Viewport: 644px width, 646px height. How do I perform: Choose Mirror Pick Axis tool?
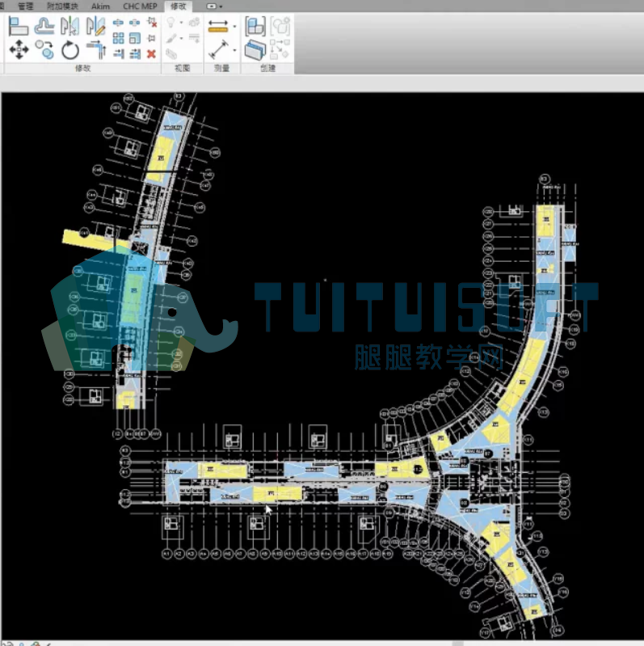tap(70, 26)
